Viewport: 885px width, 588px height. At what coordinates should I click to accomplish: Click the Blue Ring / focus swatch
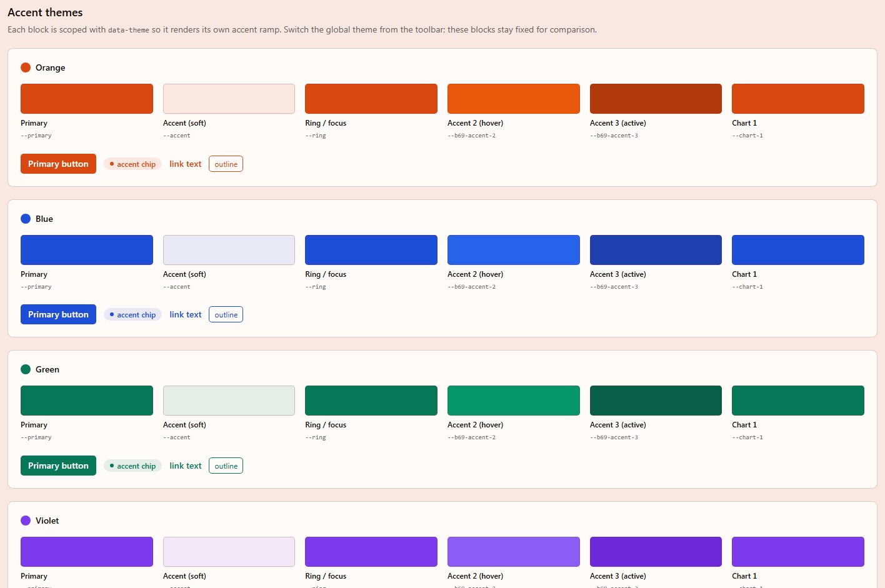(x=371, y=250)
